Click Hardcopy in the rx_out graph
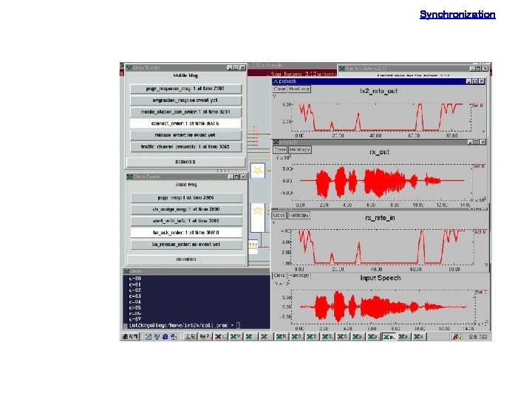This screenshot has width=532, height=399. (x=300, y=149)
